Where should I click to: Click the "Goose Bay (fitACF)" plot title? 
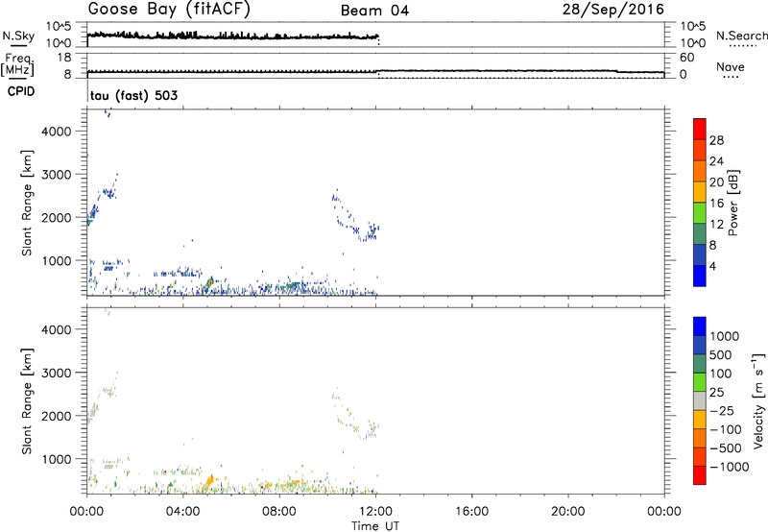(x=169, y=10)
